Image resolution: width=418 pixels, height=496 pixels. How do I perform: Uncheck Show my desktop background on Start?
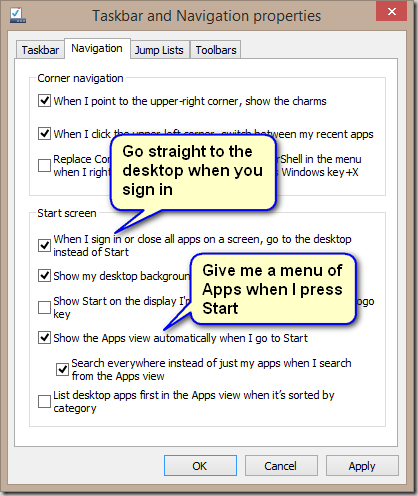tap(44, 276)
